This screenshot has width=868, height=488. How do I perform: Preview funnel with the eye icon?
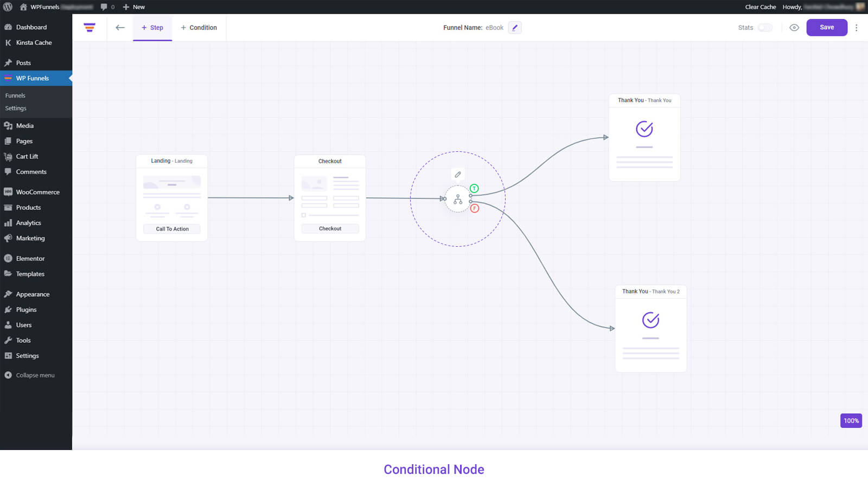(794, 28)
